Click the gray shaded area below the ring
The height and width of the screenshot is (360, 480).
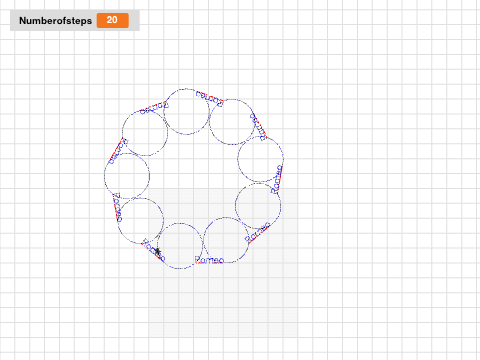[223, 300]
